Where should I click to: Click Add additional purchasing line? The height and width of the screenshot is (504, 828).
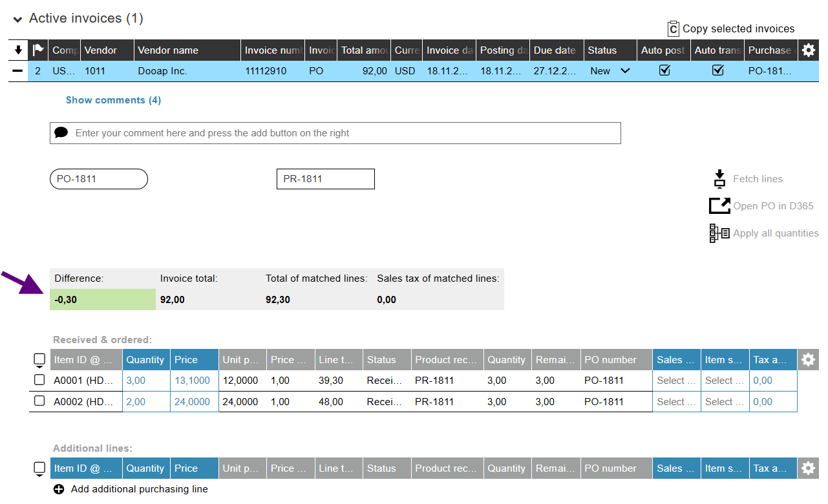click(x=139, y=489)
